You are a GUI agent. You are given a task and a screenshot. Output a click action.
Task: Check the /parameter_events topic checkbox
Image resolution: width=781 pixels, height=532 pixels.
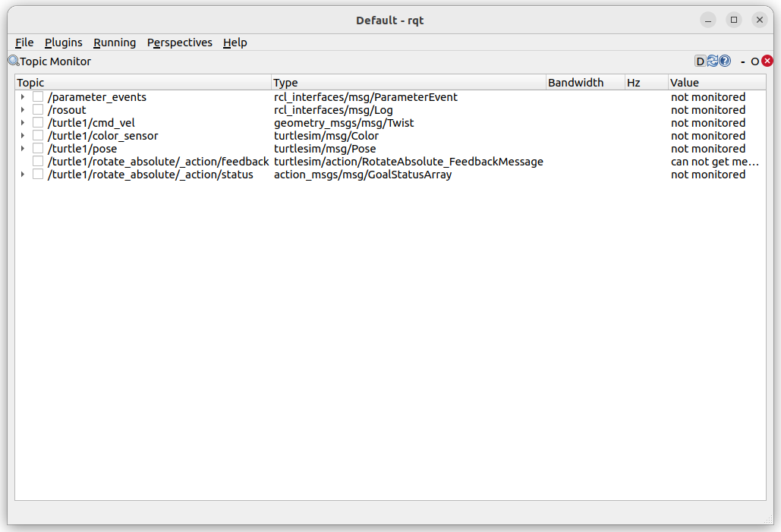(38, 96)
